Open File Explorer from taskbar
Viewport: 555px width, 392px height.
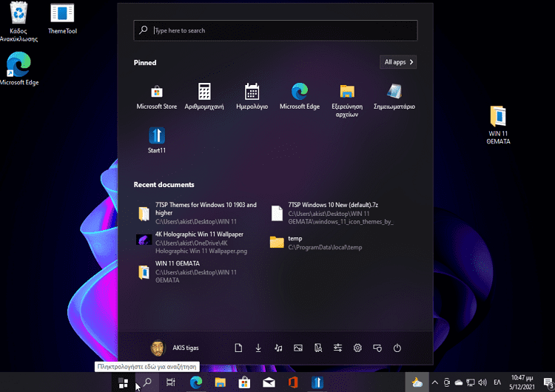221,382
